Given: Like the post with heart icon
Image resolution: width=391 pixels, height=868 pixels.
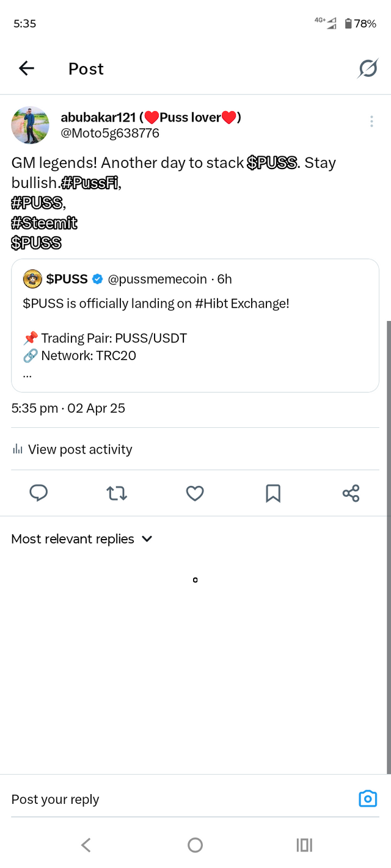Looking at the screenshot, I should [195, 493].
